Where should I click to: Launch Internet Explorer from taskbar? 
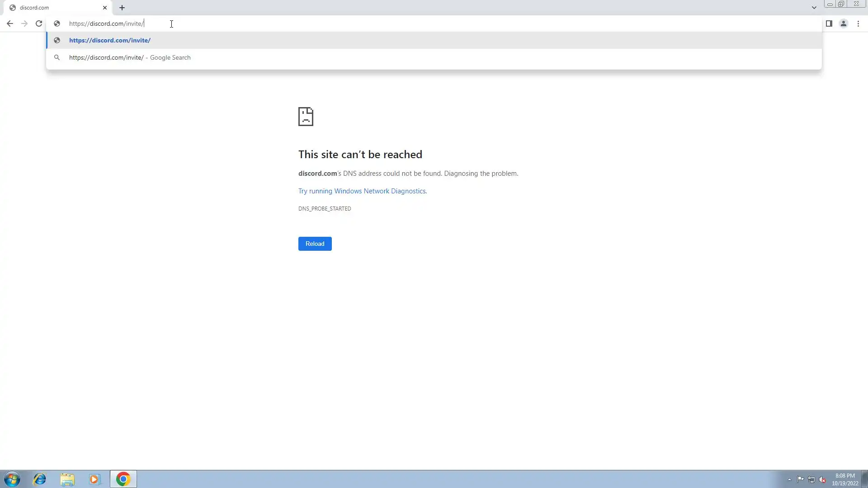pyautogui.click(x=40, y=479)
